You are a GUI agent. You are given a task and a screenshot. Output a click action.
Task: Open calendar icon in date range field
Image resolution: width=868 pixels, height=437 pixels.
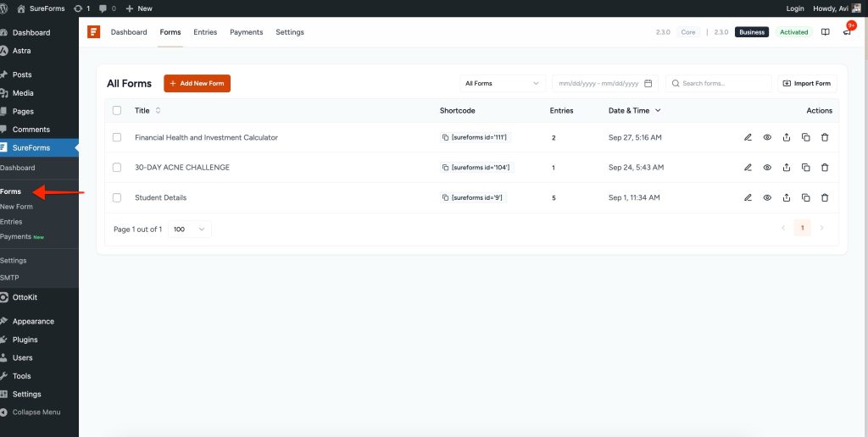(648, 84)
